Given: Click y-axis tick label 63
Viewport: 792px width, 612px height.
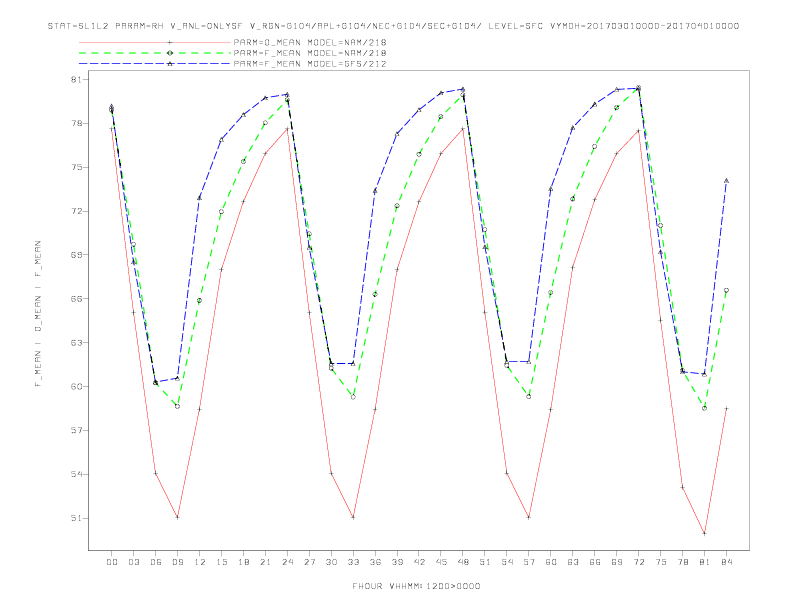Looking at the screenshot, I should point(78,342).
